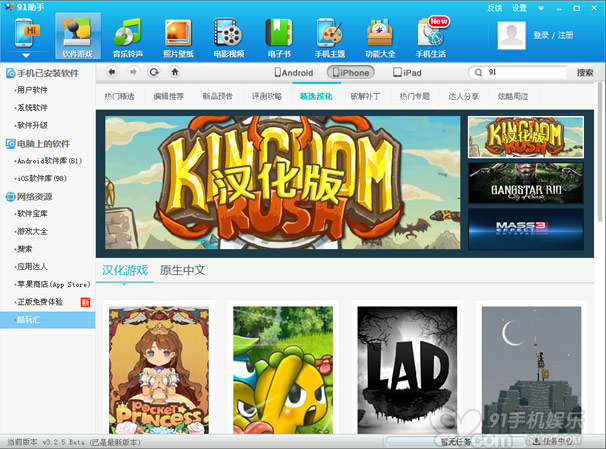
Task: Open the 精选汉化 tab
Action: (x=316, y=96)
